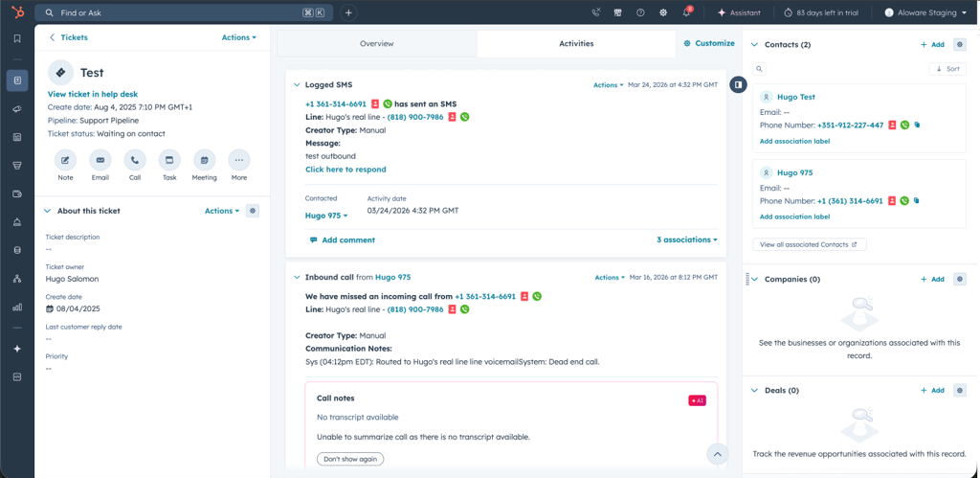980x478 pixels.
Task: Click the HubSpot sprocket logo
Action: pyautogui.click(x=17, y=12)
